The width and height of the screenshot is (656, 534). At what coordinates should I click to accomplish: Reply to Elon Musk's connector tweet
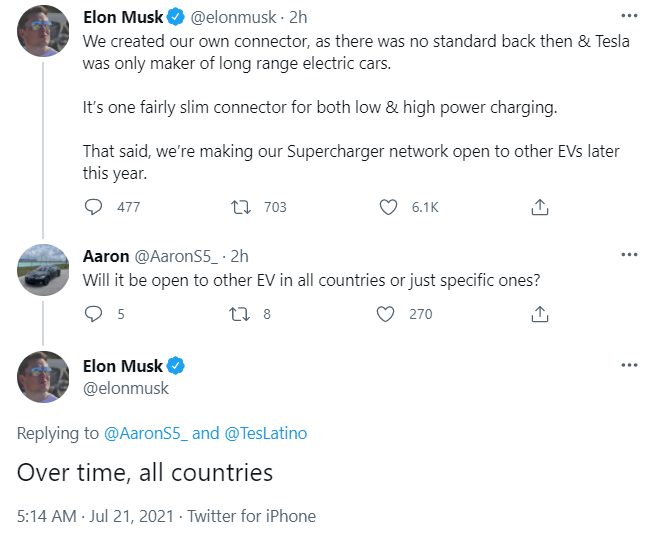(x=94, y=207)
